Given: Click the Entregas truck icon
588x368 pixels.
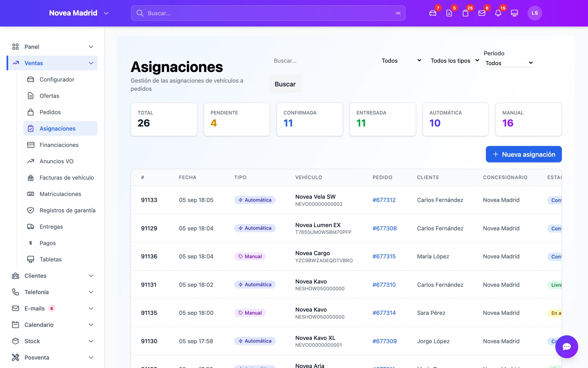Looking at the screenshot, I should click(31, 227).
